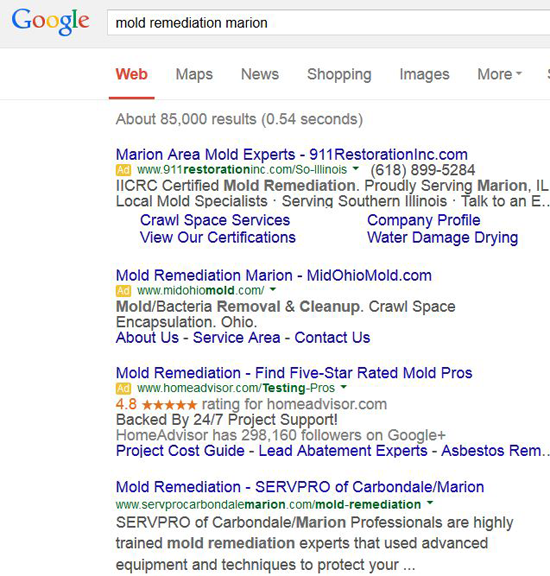Click the Project Cost Guide link
550x576 pixels.
pos(180,451)
